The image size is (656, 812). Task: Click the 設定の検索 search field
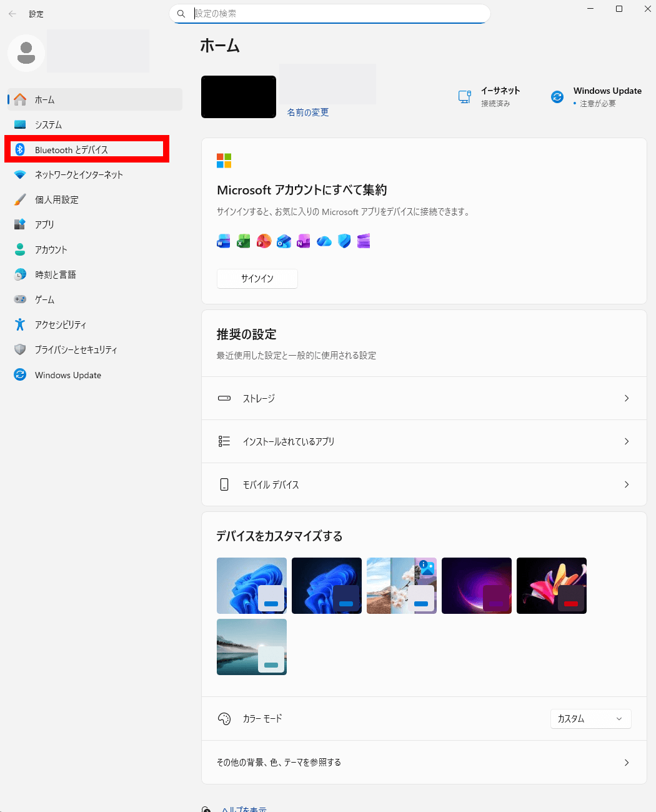pyautogui.click(x=330, y=14)
